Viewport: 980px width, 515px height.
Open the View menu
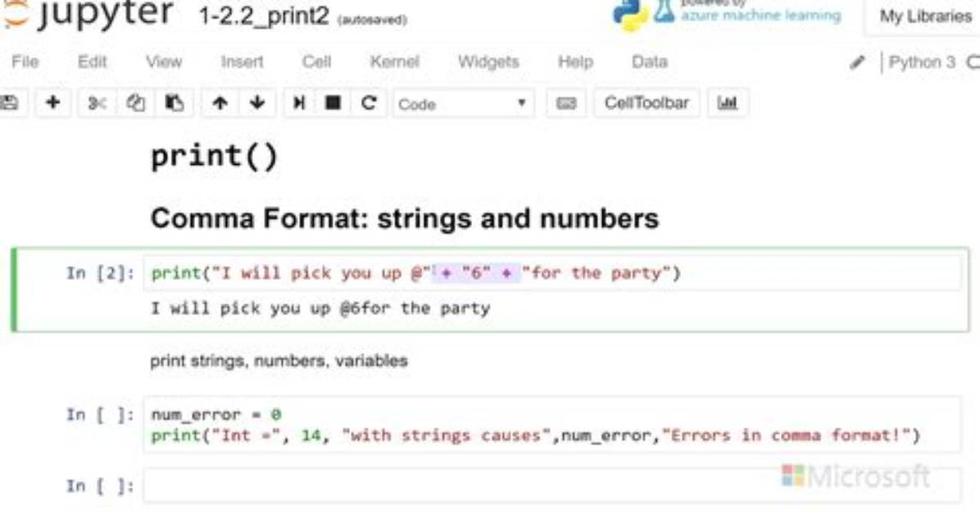click(x=164, y=62)
